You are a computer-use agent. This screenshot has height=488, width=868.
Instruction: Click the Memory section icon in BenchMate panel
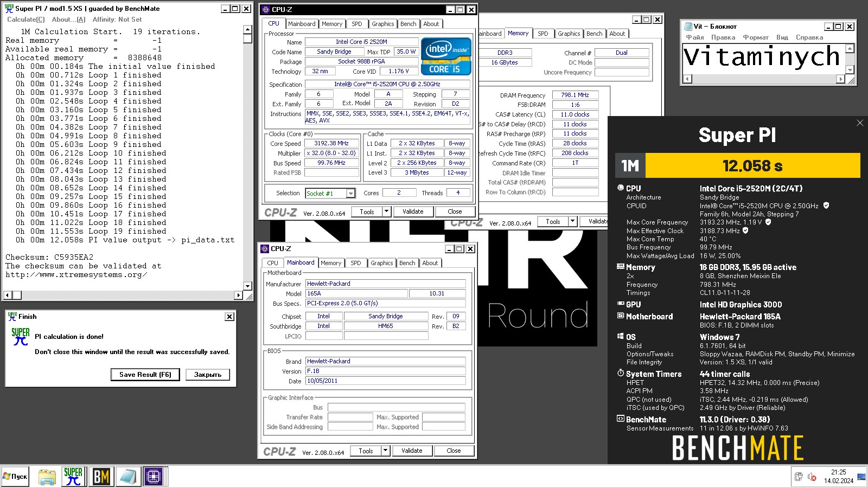[620, 266]
